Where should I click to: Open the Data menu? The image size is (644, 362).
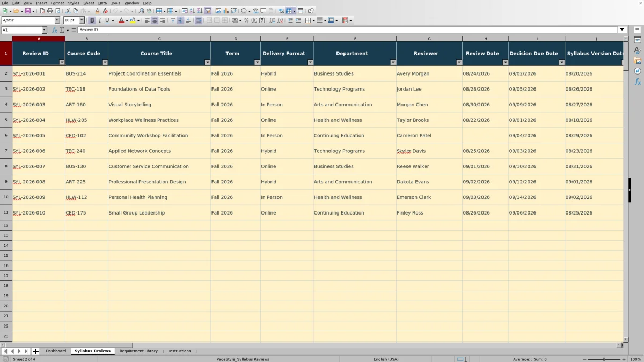pos(103,3)
